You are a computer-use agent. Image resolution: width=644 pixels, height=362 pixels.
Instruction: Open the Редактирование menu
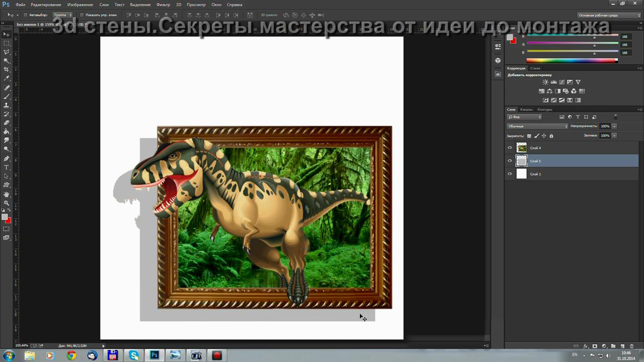tap(46, 5)
